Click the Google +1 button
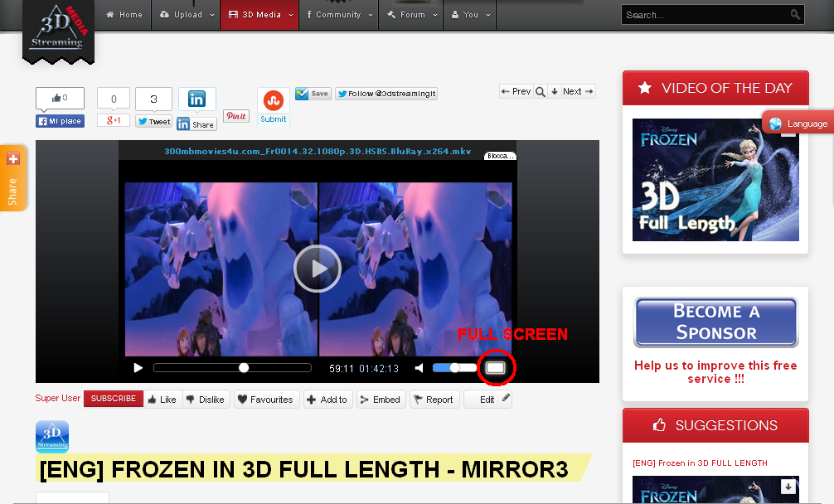834x504 pixels. [x=114, y=121]
